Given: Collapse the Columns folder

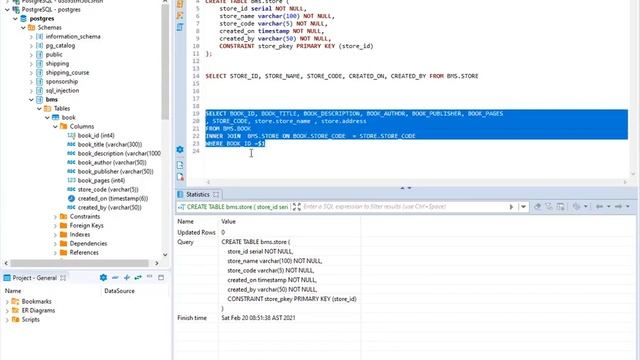Looking at the screenshot, I should 55,127.
